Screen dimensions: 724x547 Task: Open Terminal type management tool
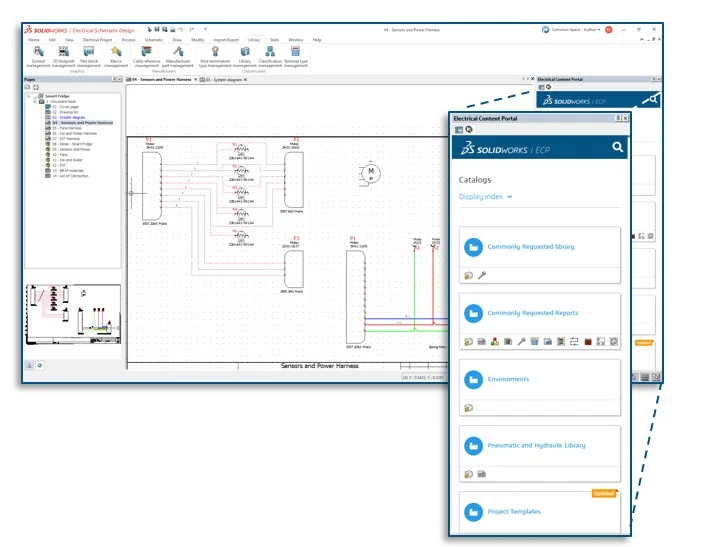[296, 54]
